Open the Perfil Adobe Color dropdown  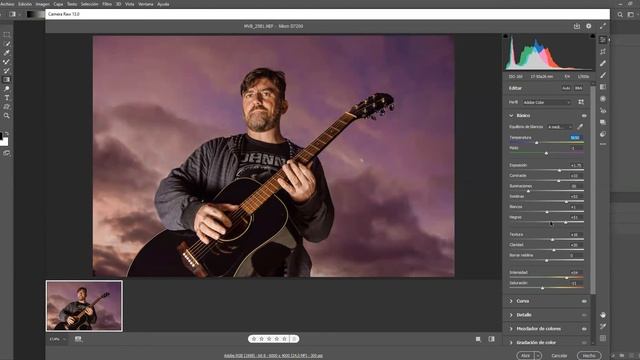(x=547, y=102)
